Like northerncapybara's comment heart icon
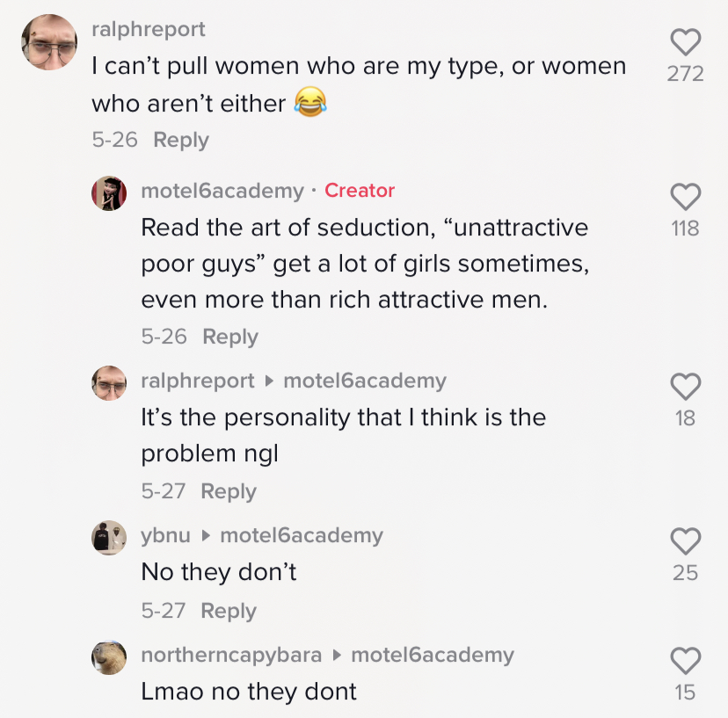728x718 pixels. (x=685, y=660)
